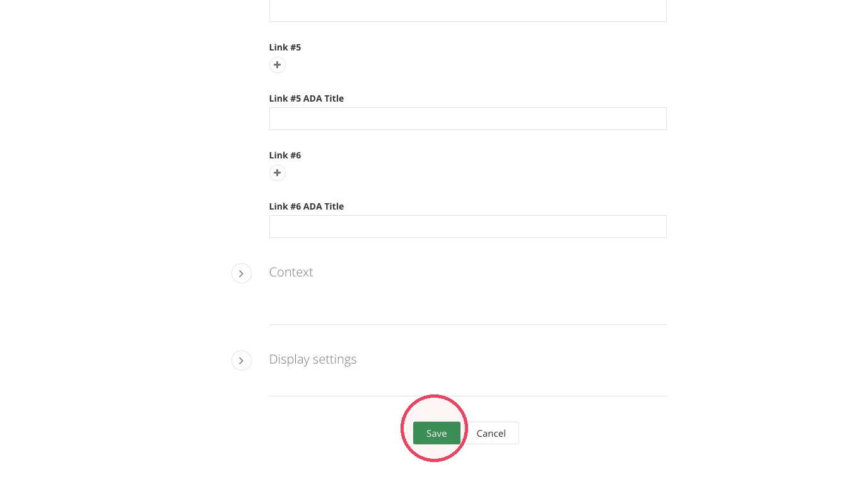The height and width of the screenshot is (486, 868).
Task: Expand the Context section chevron
Action: [241, 273]
